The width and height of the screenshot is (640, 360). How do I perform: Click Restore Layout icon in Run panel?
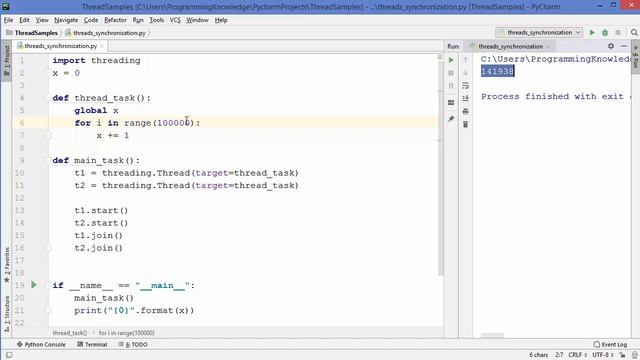(x=451, y=103)
